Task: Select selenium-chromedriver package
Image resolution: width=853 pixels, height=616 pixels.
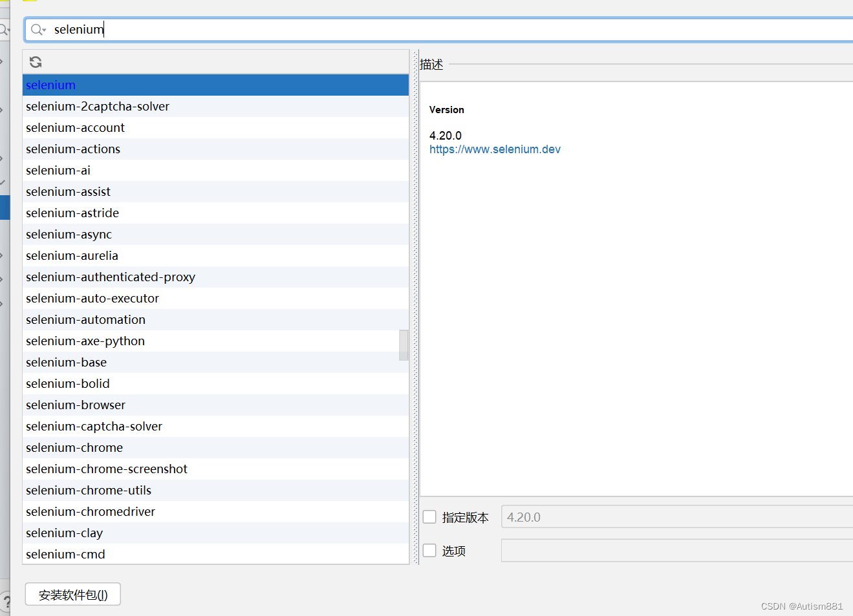Action: pyautogui.click(x=215, y=511)
